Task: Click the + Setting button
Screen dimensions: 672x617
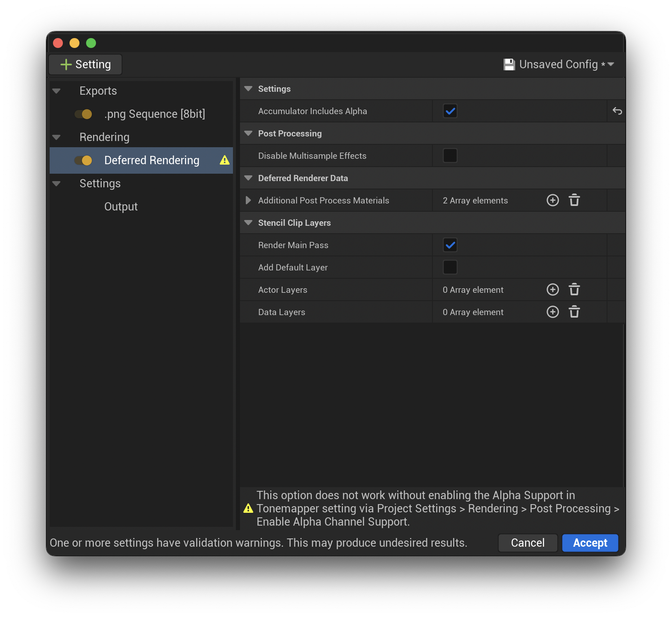Action: pyautogui.click(x=85, y=64)
